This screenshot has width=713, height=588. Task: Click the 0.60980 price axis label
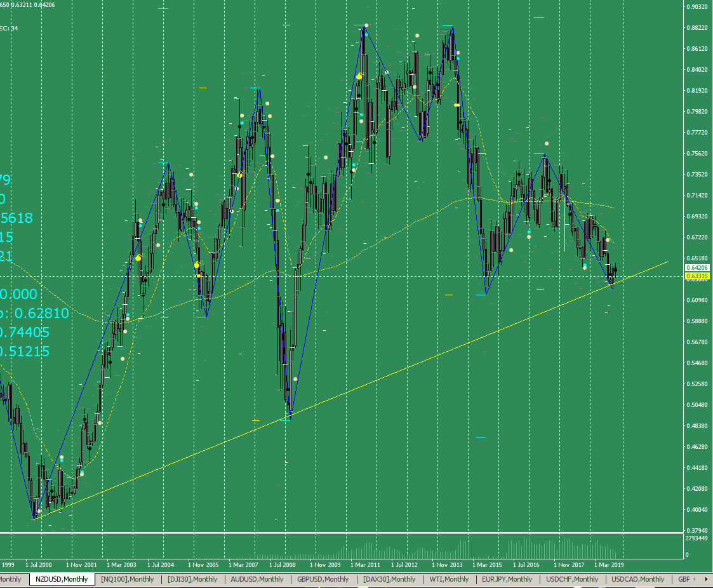point(697,300)
